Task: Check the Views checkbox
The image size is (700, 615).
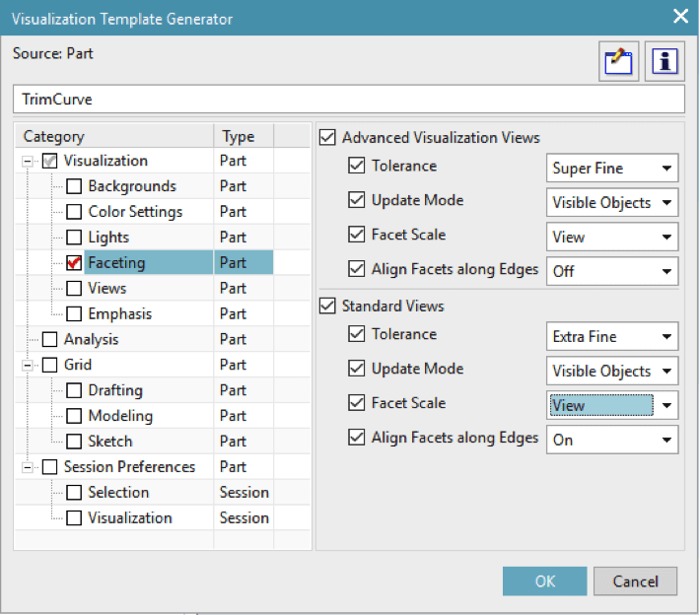Action: pyautogui.click(x=74, y=289)
